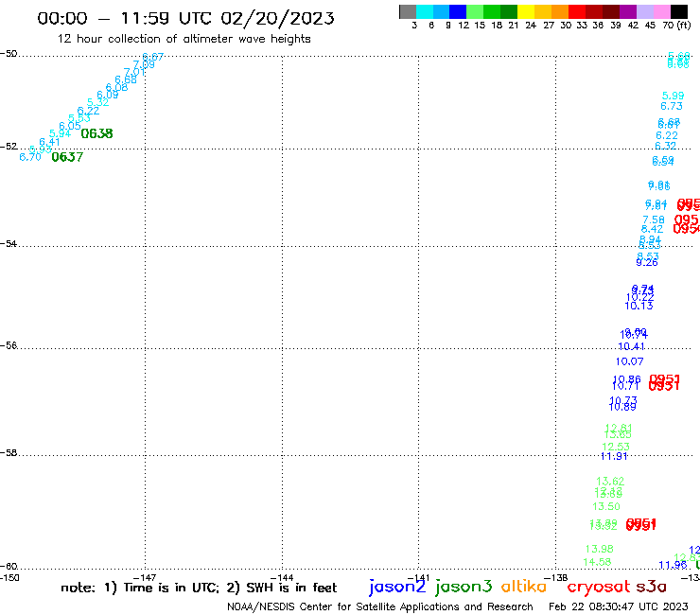Select the altika satellite legend label
700x615 pixels.
point(523,587)
